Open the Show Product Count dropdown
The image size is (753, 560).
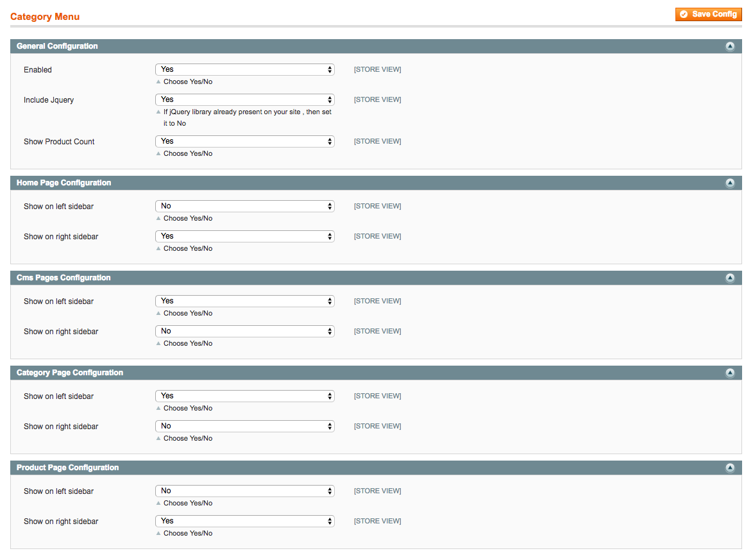245,142
